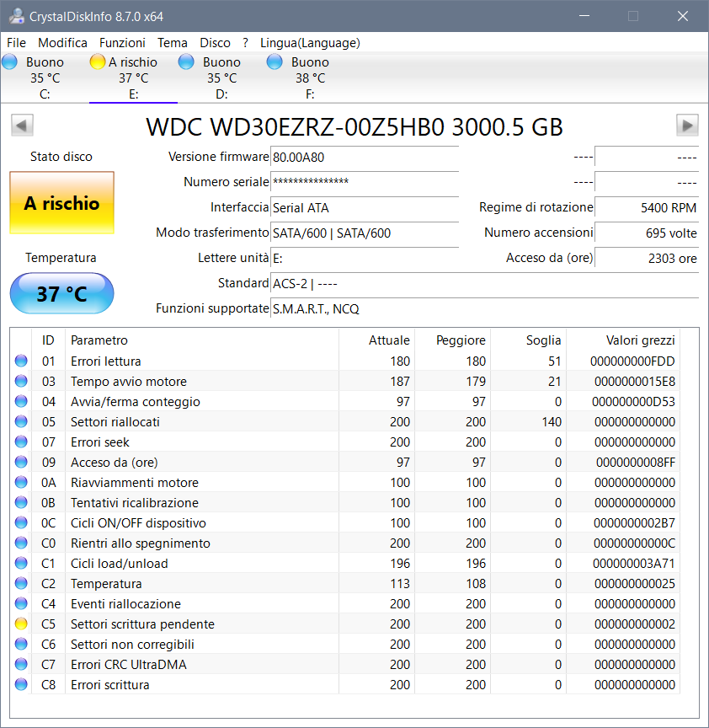
Task: Click status orb for Errori CRC UltraDMA row
Action: tap(21, 664)
